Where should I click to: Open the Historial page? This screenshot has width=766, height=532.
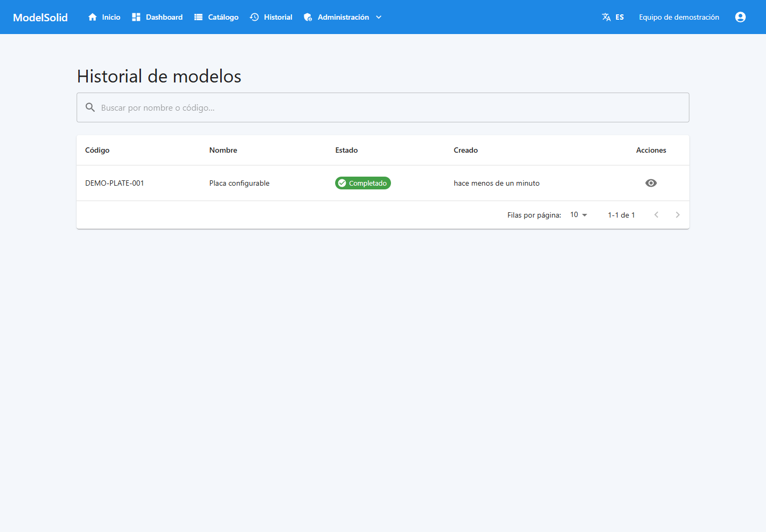271,17
